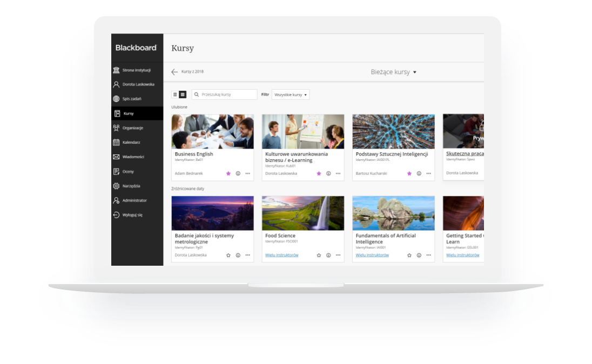Open the Wszystkie kursy filter dropdown

click(x=291, y=95)
